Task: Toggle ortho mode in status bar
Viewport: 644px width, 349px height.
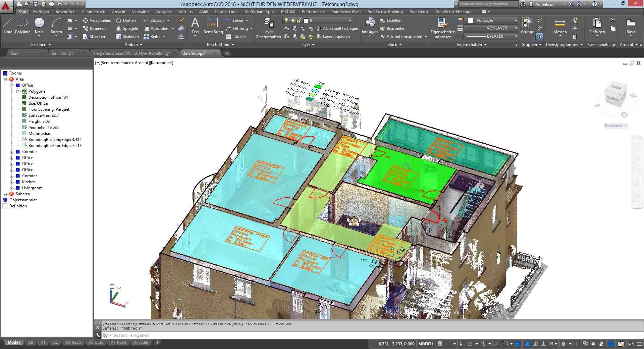Action: point(462,344)
